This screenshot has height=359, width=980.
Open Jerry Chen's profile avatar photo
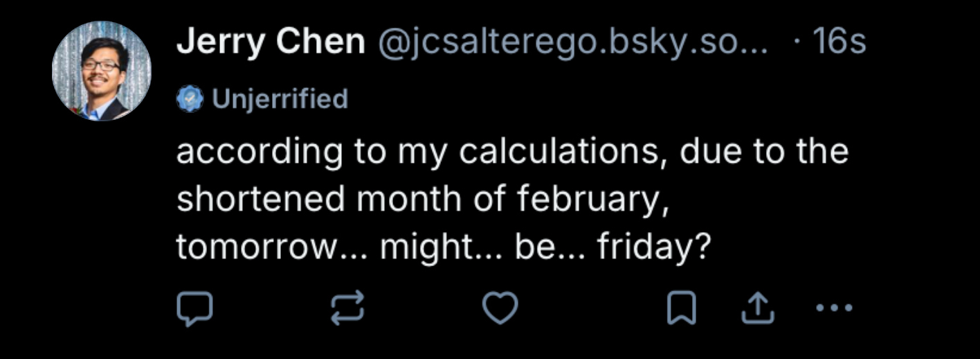(101, 71)
